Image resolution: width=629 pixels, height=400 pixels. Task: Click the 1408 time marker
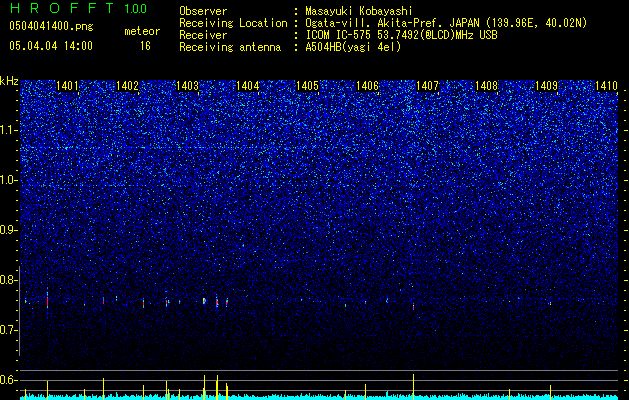[486, 85]
